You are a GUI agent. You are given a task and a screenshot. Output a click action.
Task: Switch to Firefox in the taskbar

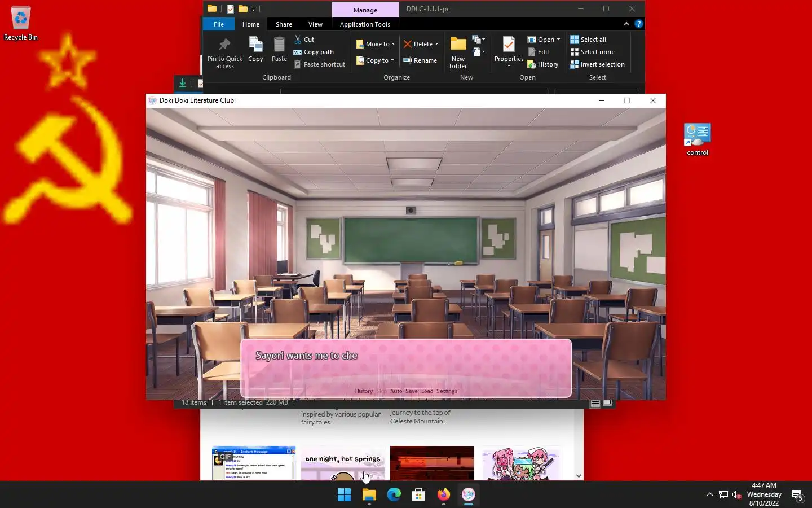(444, 495)
